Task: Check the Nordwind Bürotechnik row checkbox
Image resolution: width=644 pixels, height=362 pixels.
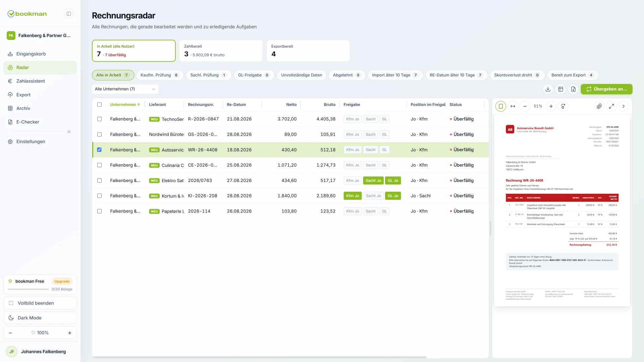Action: [x=99, y=134]
